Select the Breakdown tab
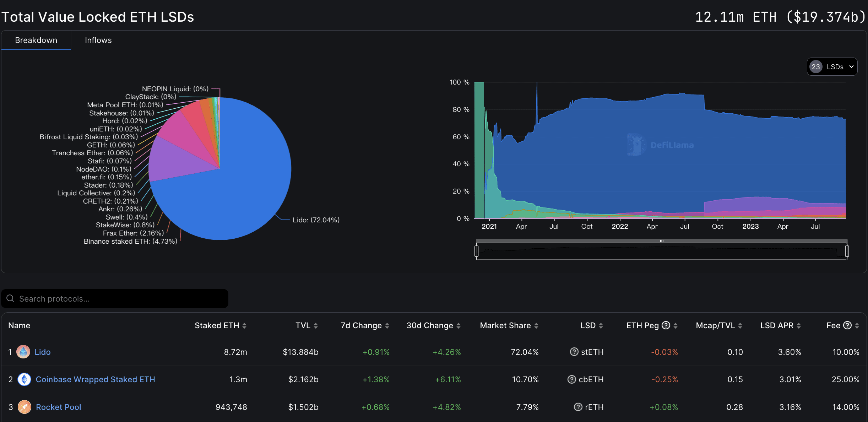 tap(36, 40)
